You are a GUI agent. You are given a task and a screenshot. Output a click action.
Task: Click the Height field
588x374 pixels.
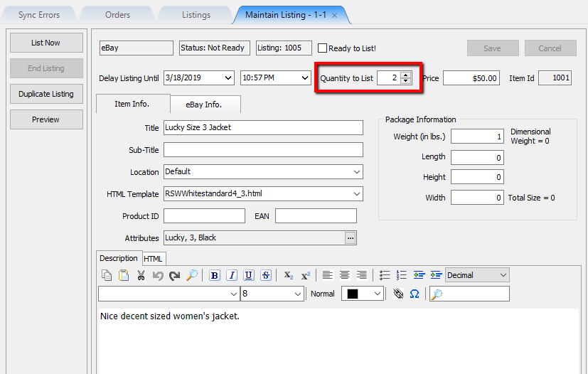pos(477,177)
